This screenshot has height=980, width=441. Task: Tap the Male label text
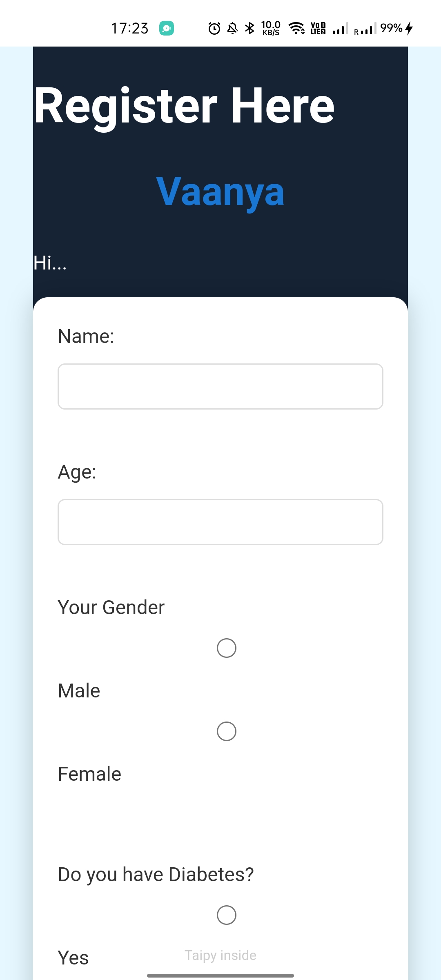pyautogui.click(x=79, y=690)
